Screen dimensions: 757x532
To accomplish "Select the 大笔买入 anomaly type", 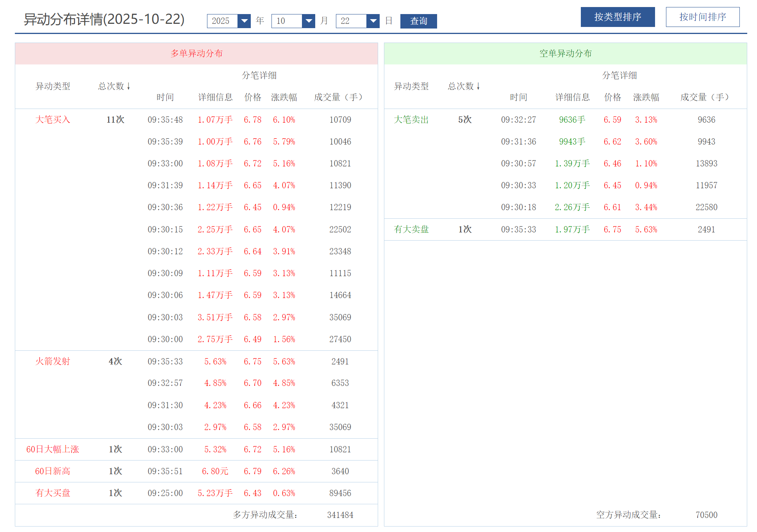I will pos(53,120).
